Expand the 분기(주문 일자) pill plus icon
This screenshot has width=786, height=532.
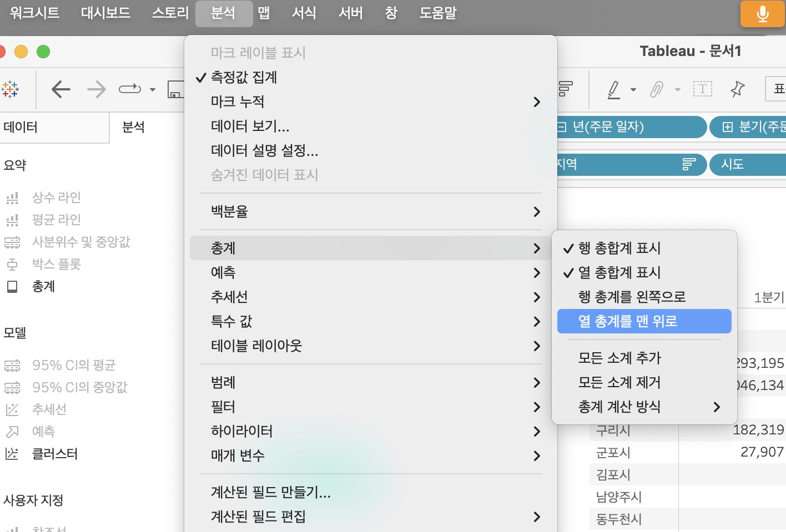tap(727, 127)
